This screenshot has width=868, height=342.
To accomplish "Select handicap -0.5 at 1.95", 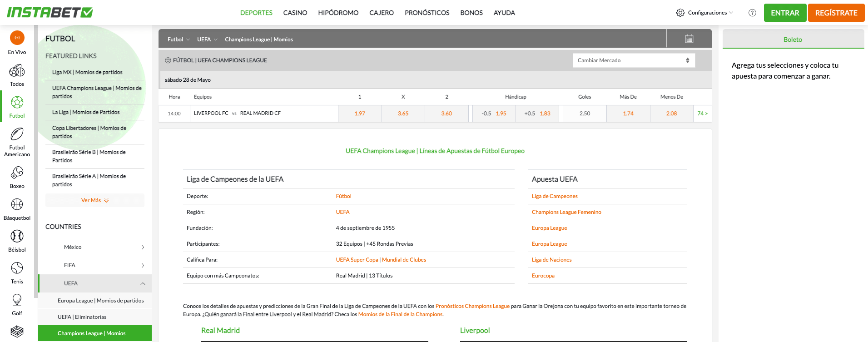I will pos(494,114).
